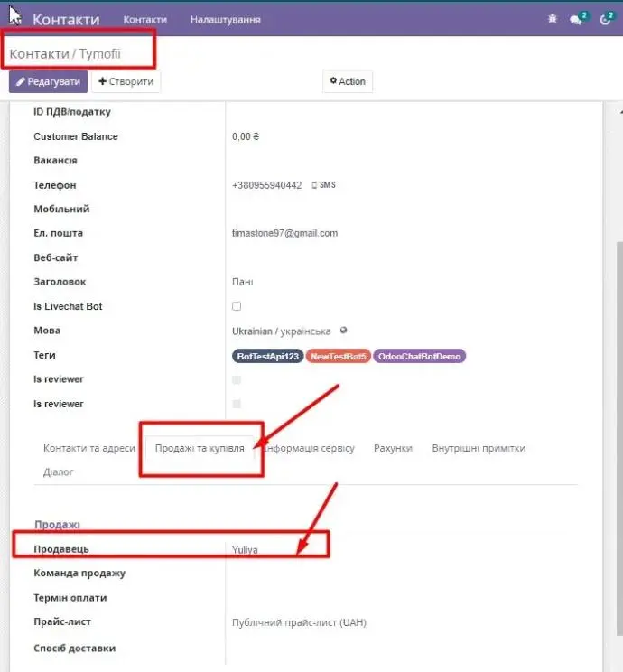Open the Налаштування menu
Screen dimensions: 623x672
coord(226,19)
